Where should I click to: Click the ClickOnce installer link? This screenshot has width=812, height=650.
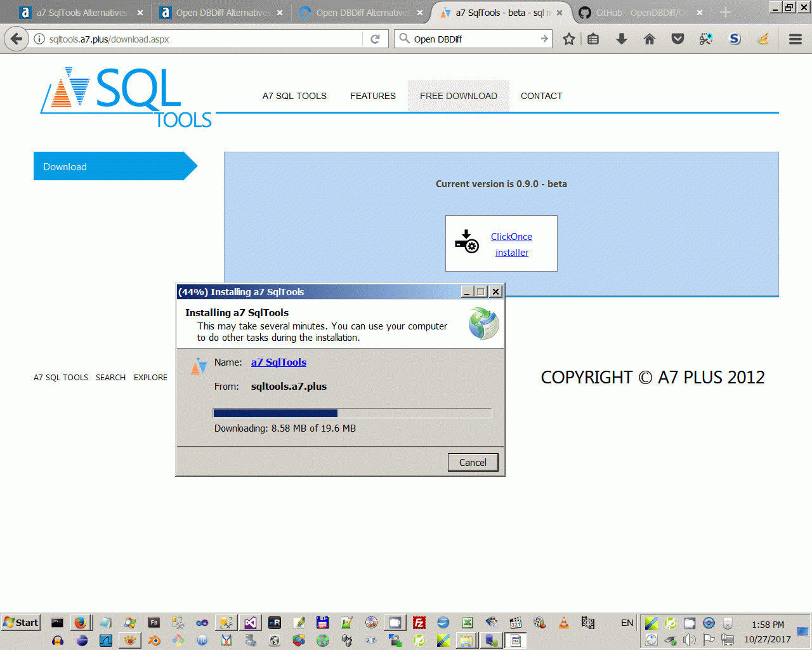(512, 244)
